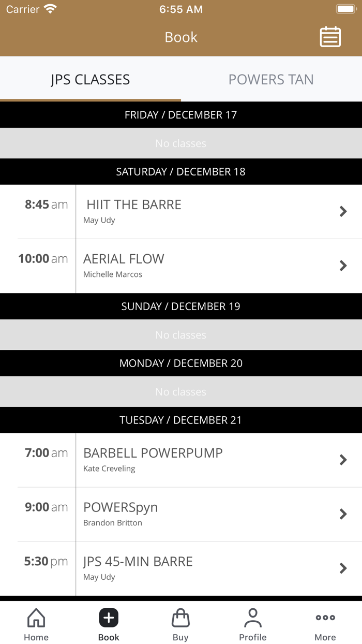
Task: Switch to the JPS CLASSES tab
Action: 90,80
